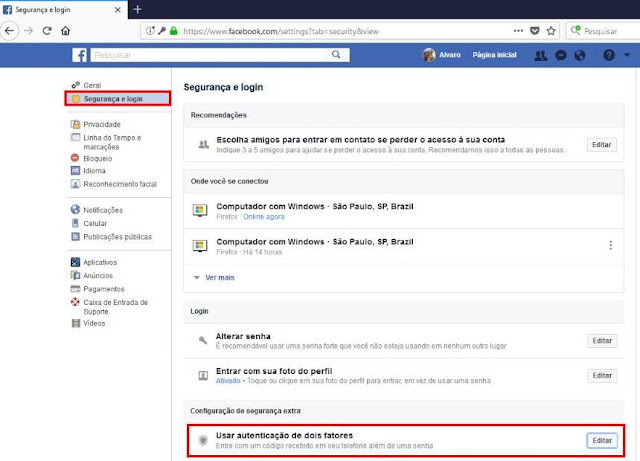Open Caixa de Entrada de Suporte
The image size is (640, 461).
pos(116,307)
